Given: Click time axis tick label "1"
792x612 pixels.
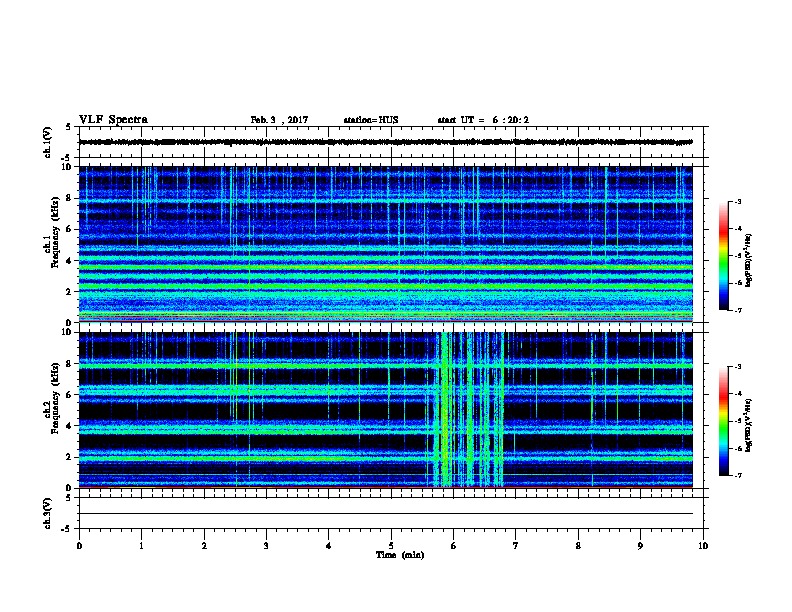Looking at the screenshot, I should (141, 545).
